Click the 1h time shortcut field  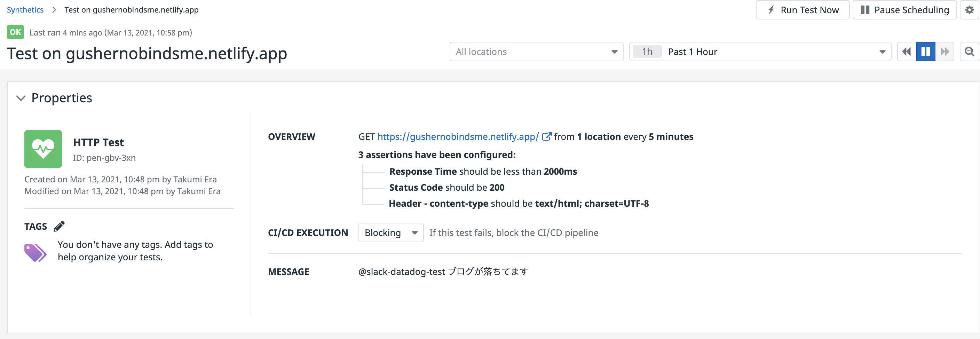click(x=647, y=52)
